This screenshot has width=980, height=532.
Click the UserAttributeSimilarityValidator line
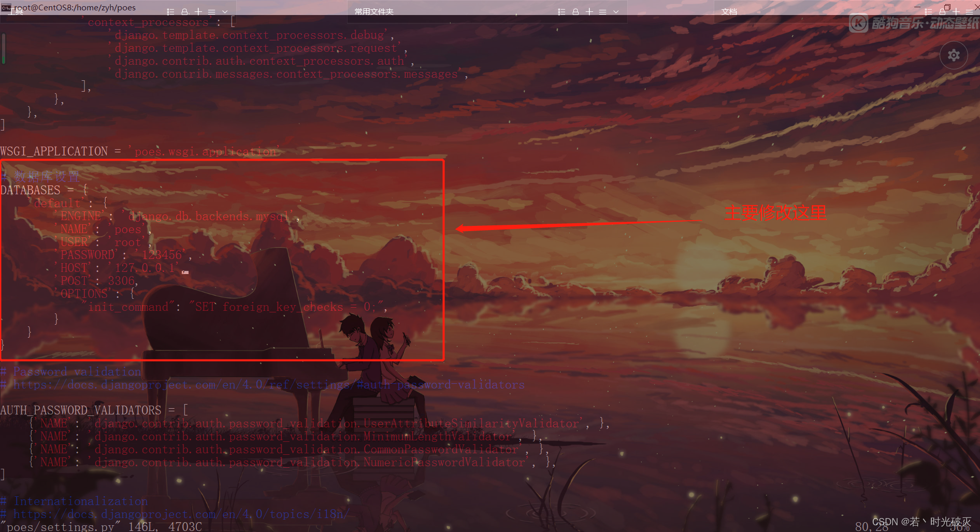pos(320,423)
